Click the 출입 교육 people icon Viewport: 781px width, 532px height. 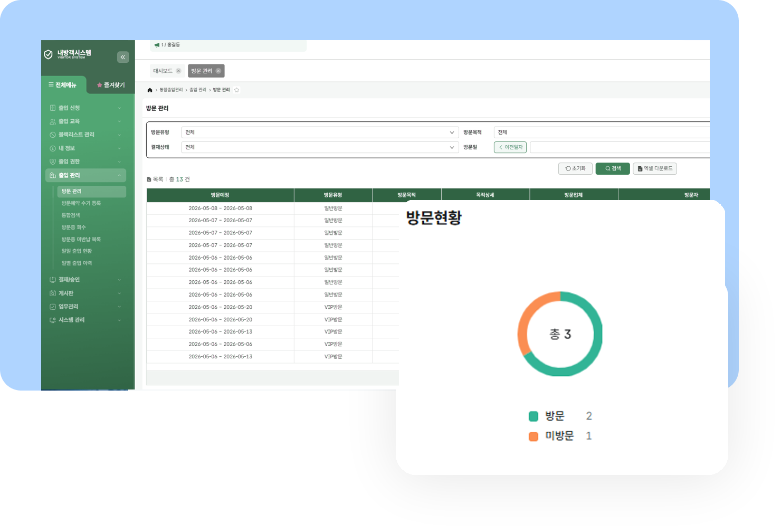point(52,121)
